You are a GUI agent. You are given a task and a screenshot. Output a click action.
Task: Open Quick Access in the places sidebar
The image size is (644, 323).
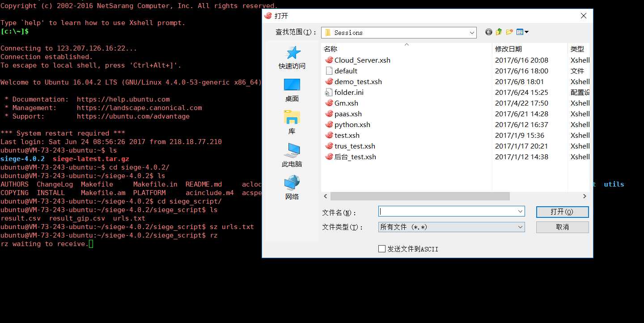tap(292, 58)
